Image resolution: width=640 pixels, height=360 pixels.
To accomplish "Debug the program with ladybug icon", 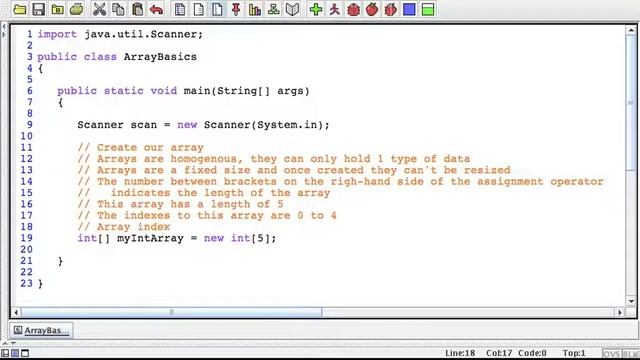I will tap(353, 9).
